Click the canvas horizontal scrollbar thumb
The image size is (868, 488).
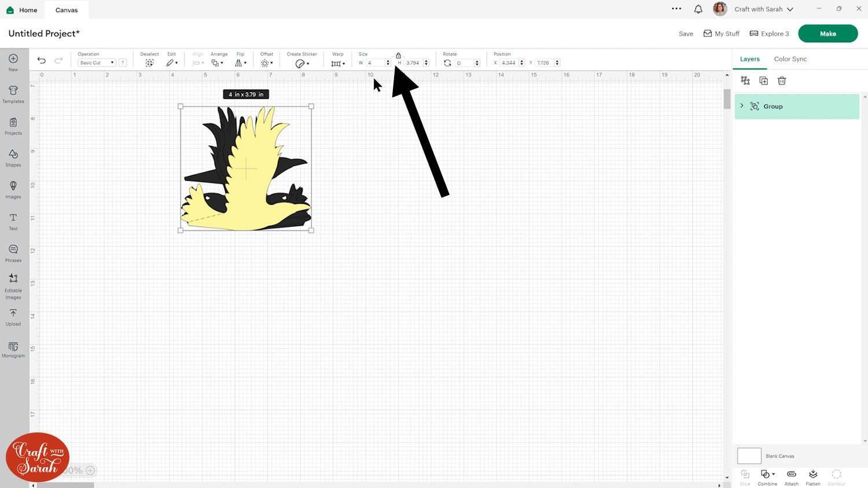tap(65, 485)
